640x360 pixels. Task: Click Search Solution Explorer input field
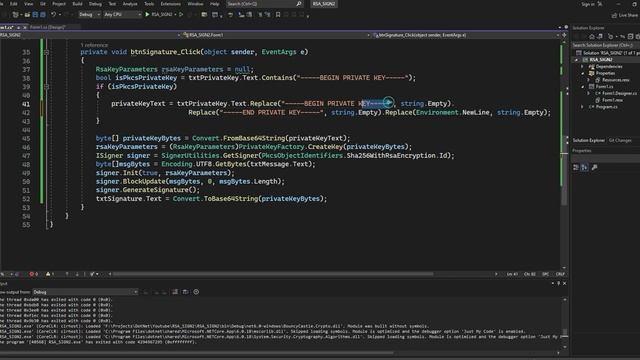click(x=605, y=45)
